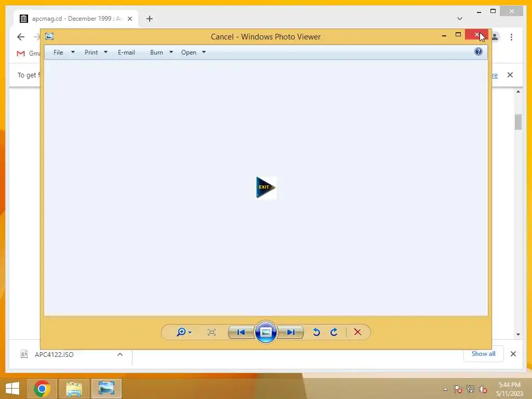The height and width of the screenshot is (399, 532).
Task: Go to next photo
Action: click(x=290, y=332)
